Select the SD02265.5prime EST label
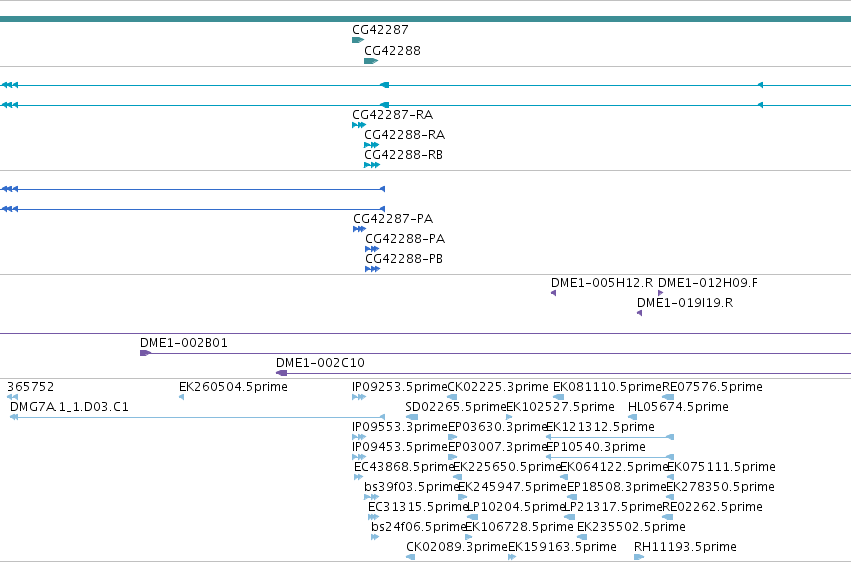The image size is (851, 562). point(455,407)
